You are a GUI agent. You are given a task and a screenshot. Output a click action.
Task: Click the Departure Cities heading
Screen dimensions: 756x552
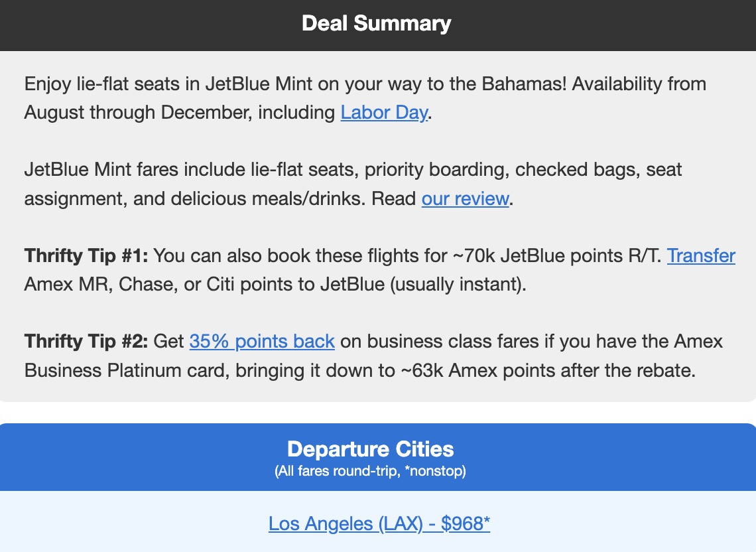[x=371, y=449]
